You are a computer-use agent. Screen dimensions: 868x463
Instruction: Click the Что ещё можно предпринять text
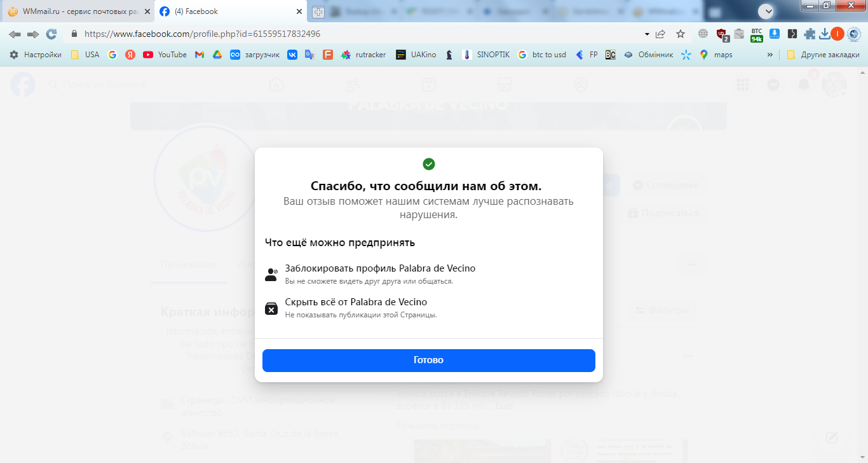pyautogui.click(x=340, y=242)
